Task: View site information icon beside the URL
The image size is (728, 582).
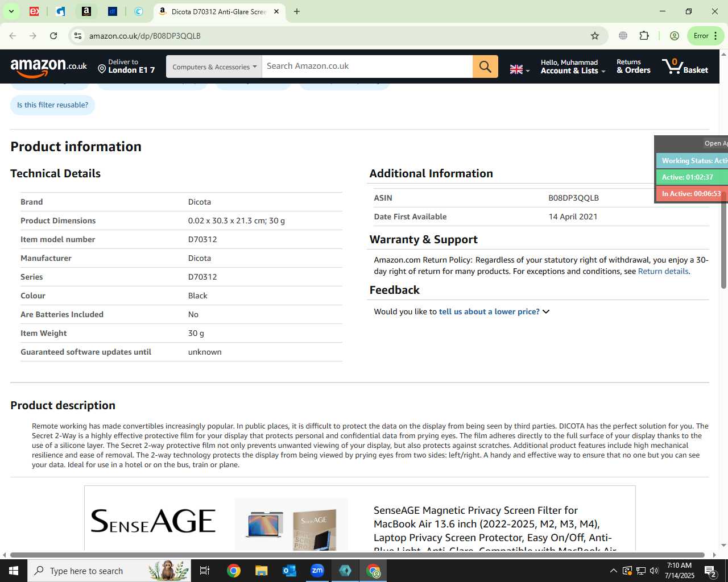Action: pos(78,36)
